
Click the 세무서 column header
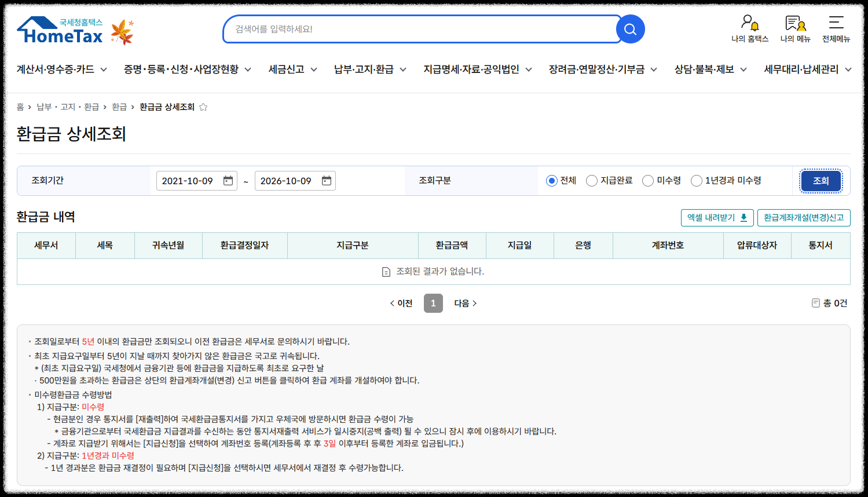pyautogui.click(x=46, y=246)
